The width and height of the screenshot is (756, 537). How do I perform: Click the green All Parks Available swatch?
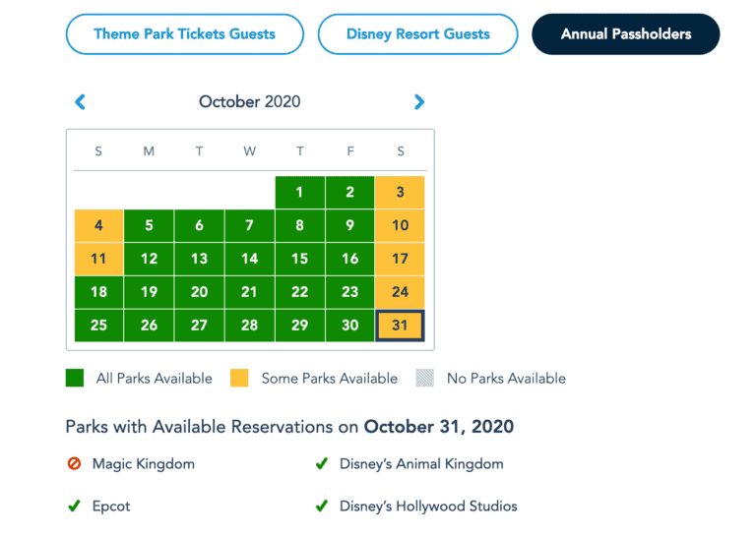pos(75,378)
